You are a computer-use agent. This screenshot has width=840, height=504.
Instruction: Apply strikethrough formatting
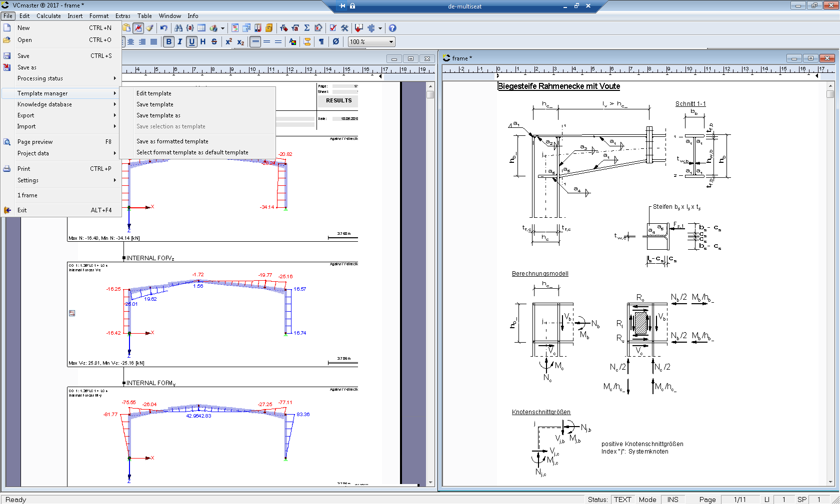214,41
